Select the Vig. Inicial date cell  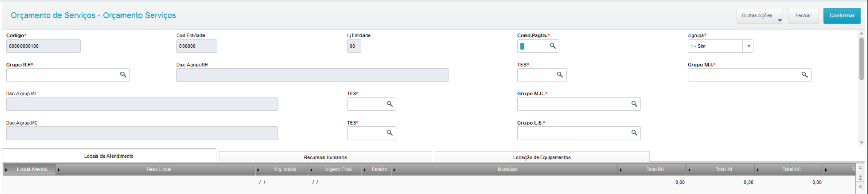point(284,182)
